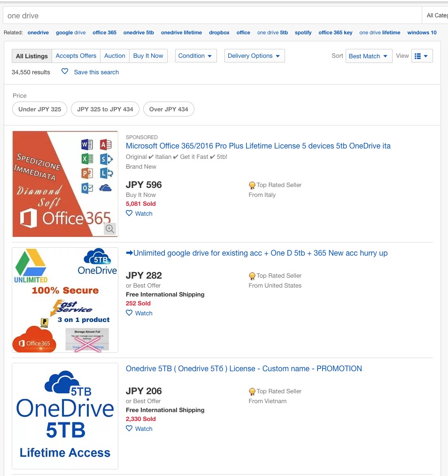Click Watch heart icon for JPY 596 listing
448x476 pixels.
tap(129, 213)
